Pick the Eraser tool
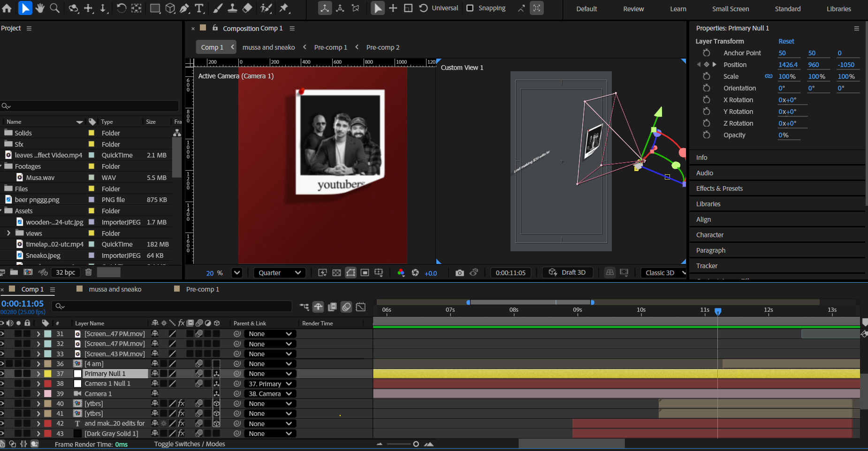 point(247,8)
